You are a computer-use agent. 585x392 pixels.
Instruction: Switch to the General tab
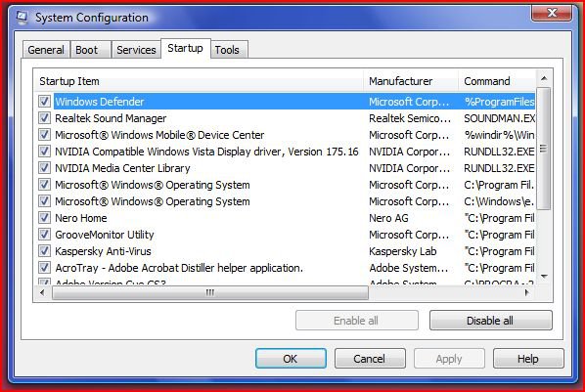[46, 50]
